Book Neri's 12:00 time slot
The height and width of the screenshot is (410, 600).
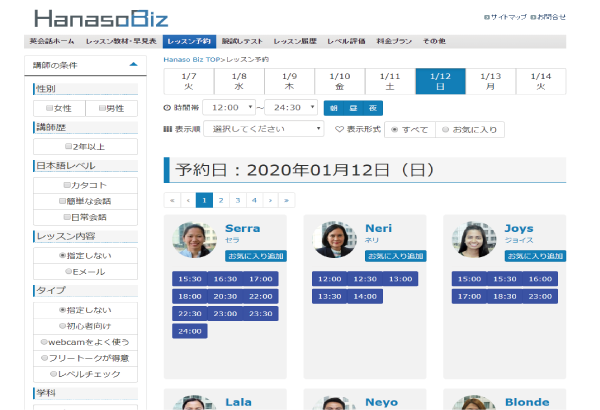click(x=329, y=279)
